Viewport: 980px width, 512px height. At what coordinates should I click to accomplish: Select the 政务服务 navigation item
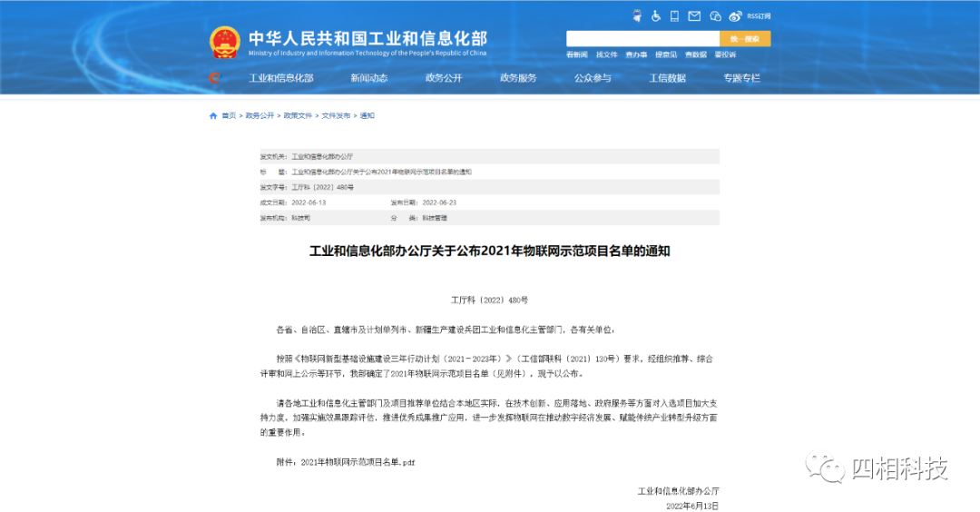(x=518, y=78)
